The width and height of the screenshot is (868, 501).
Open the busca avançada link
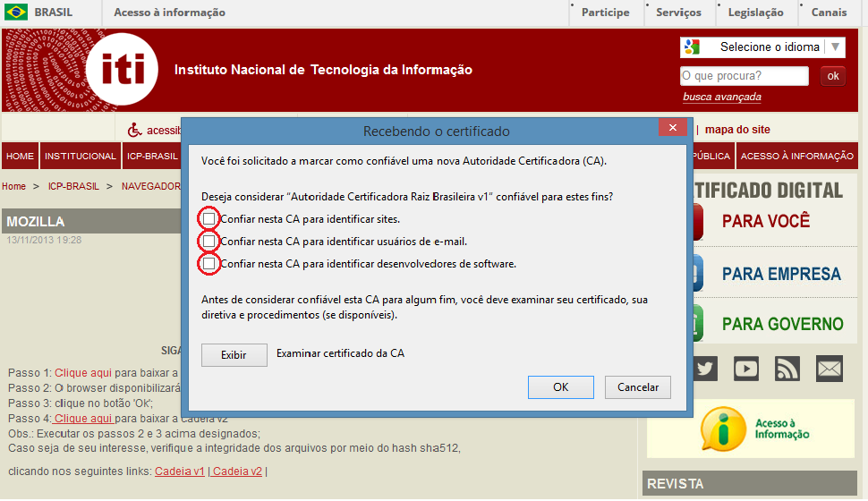(722, 97)
